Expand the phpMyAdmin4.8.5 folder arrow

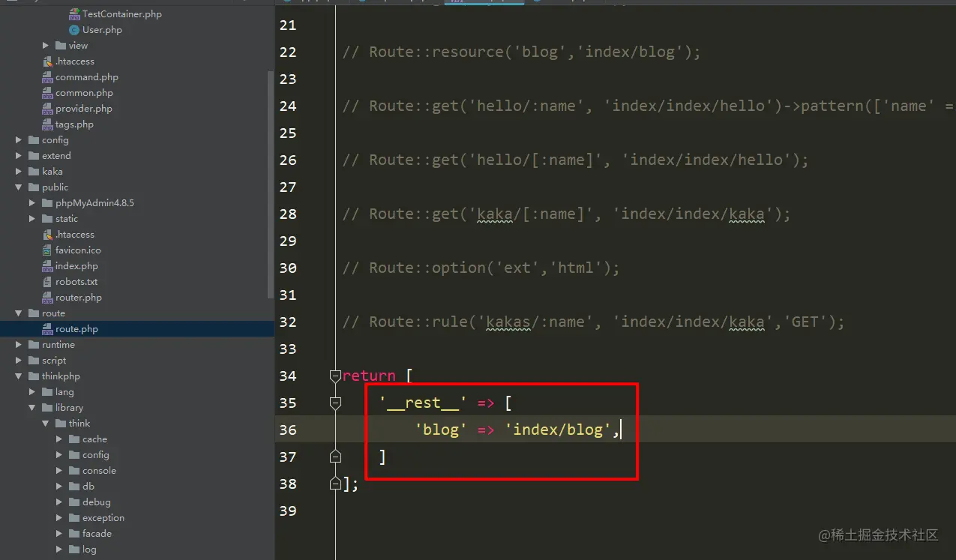32,203
